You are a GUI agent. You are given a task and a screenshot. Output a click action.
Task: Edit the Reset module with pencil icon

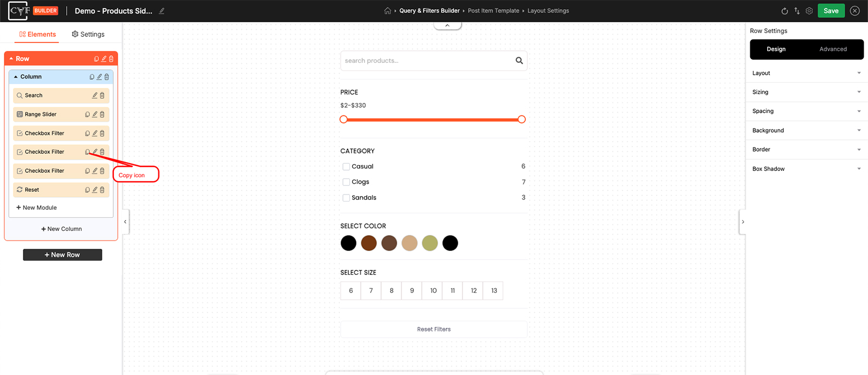point(95,190)
